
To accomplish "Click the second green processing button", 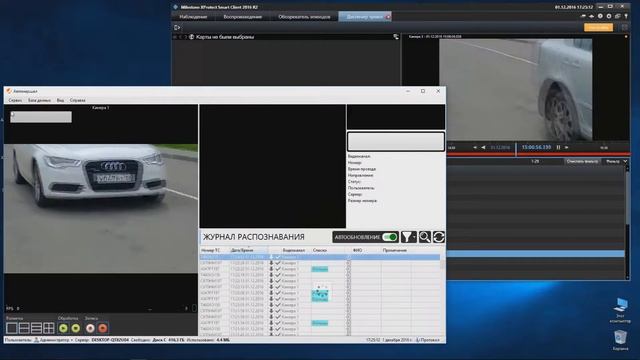I will pyautogui.click(x=76, y=328).
